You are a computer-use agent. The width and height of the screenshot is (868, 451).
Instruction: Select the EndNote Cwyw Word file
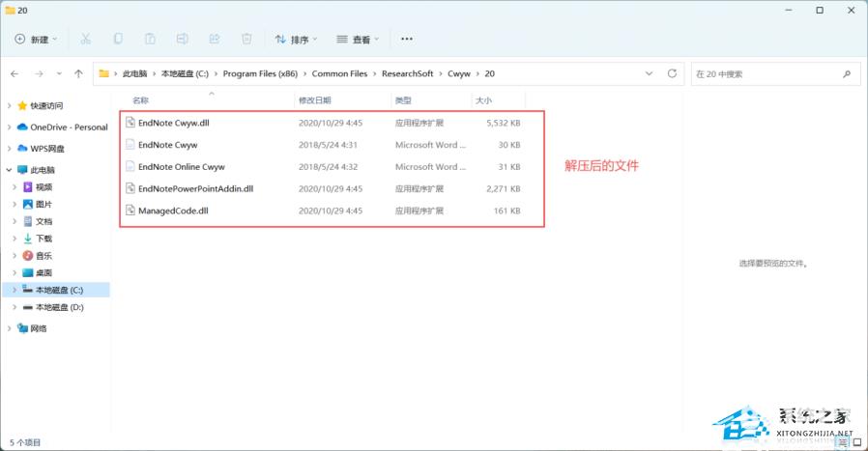click(x=168, y=145)
